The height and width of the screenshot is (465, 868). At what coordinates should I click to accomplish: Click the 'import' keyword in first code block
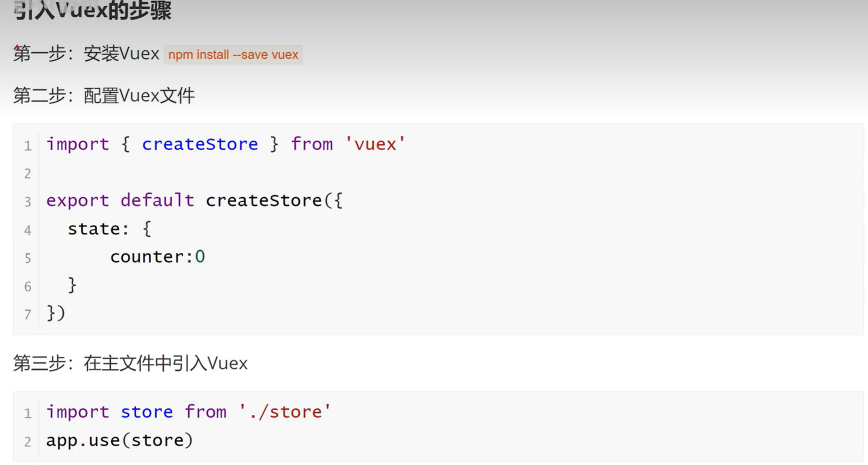click(78, 144)
